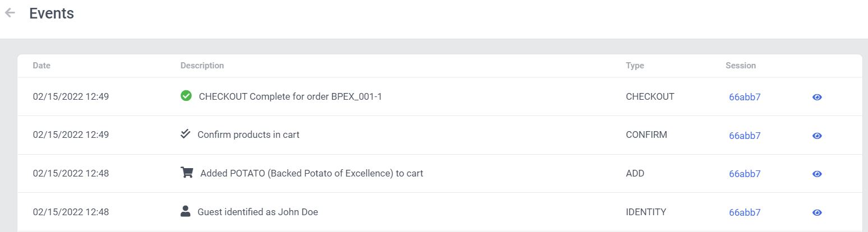
Task: Open session link for IDENTITY event
Action: click(x=745, y=212)
